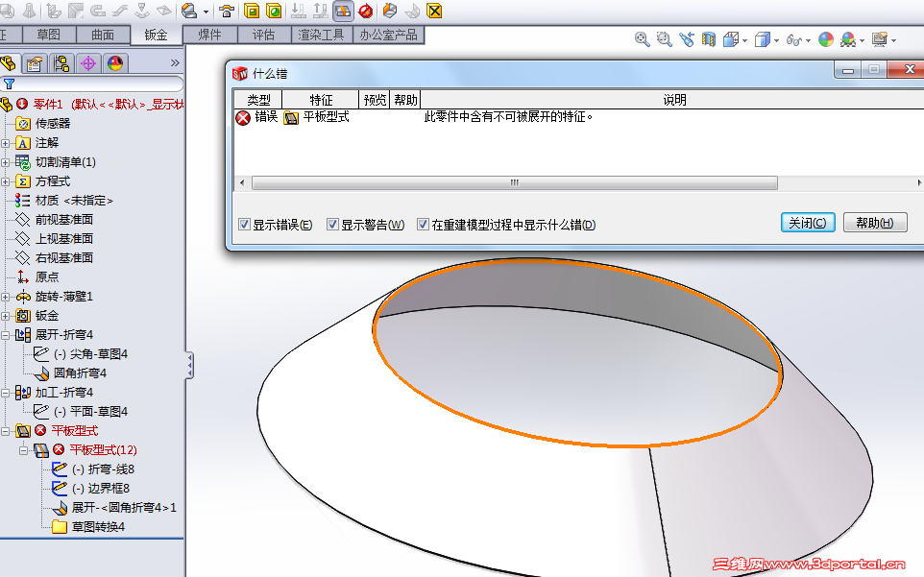Click Edit Appearance color ball icon
The image size is (924, 577).
[x=826, y=39]
